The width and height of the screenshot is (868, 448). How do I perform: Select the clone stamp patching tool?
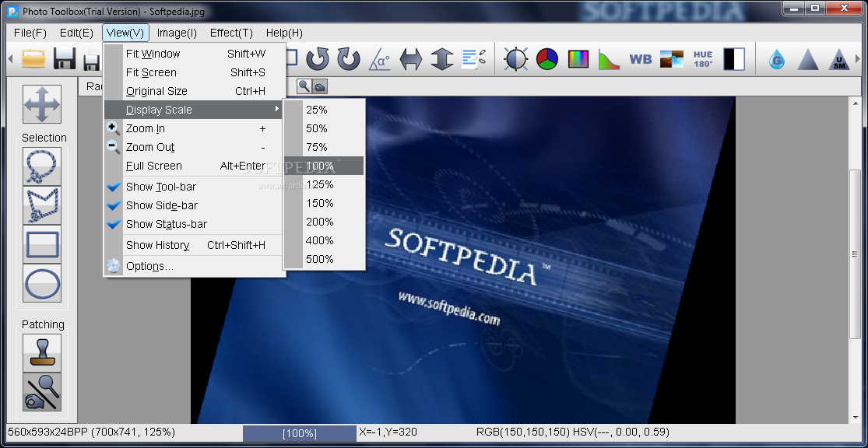(42, 353)
